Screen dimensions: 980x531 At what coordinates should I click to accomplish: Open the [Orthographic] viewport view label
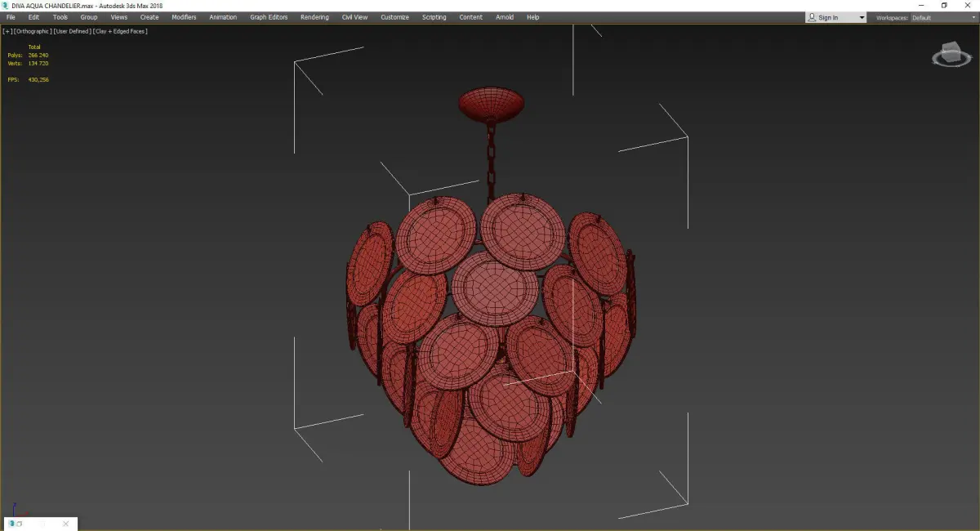tap(33, 31)
